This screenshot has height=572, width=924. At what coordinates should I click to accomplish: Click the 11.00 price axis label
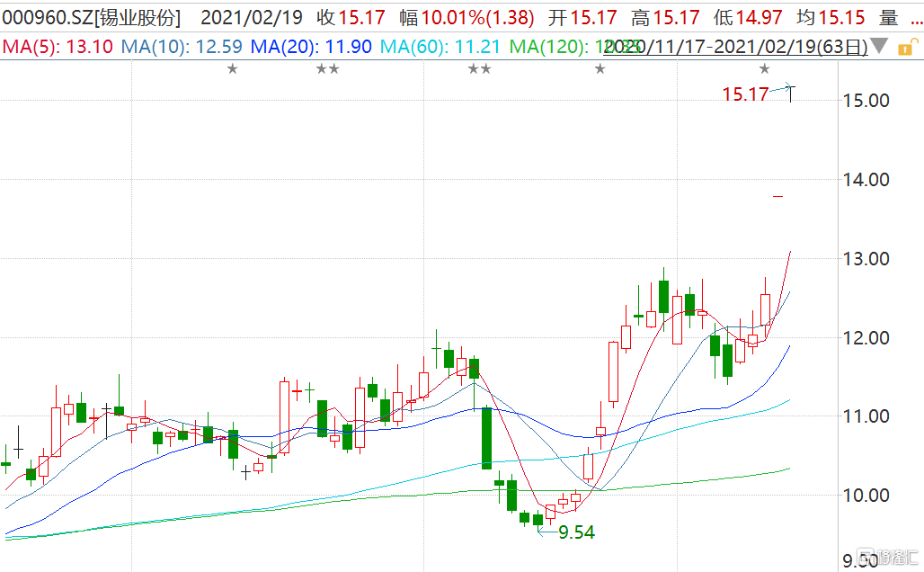click(x=866, y=416)
